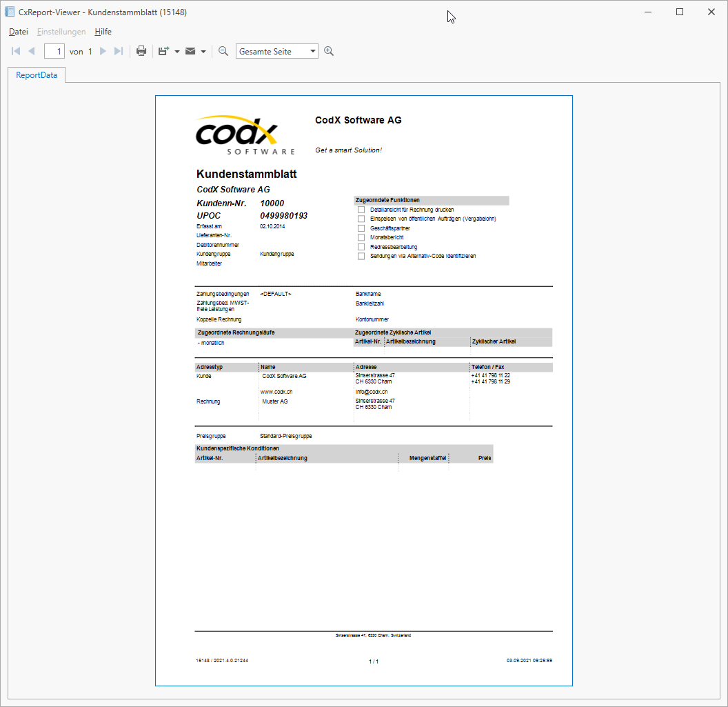
Task: Click inside the page number field
Action: (x=54, y=50)
